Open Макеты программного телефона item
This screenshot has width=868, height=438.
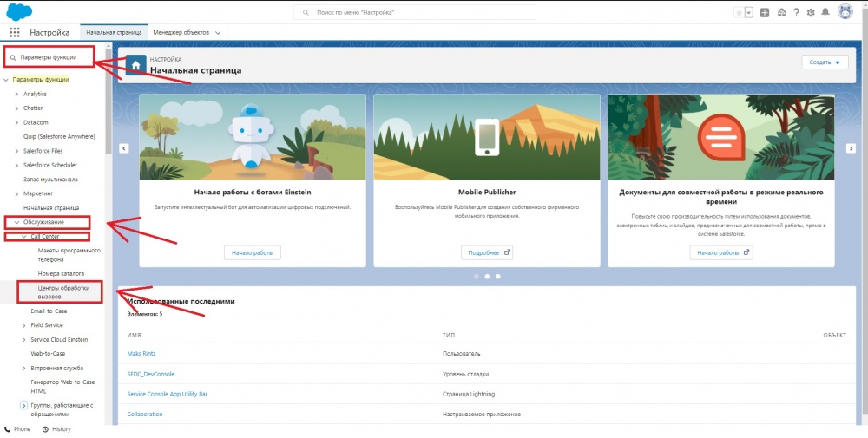(69, 255)
